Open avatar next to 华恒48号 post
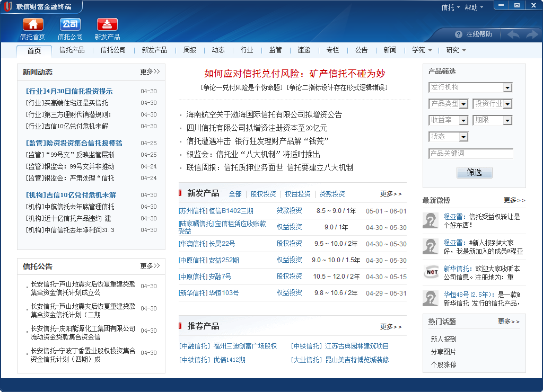Image resolution: width=543 pixels, height=392 pixels. point(431,298)
